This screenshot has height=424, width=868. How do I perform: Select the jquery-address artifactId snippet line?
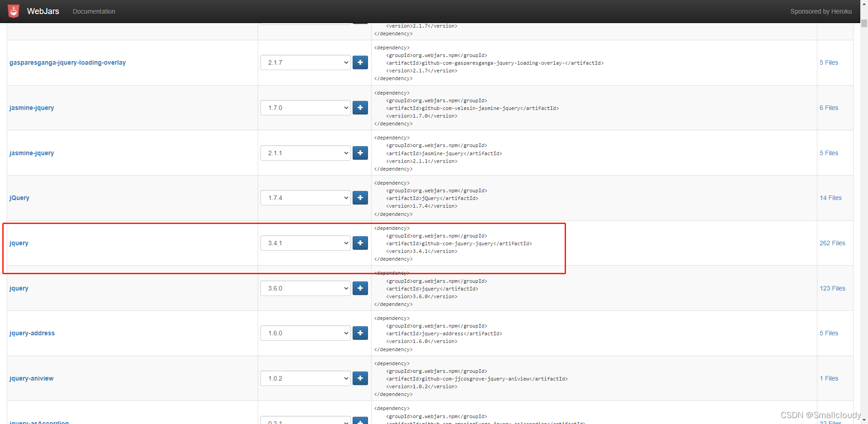tap(444, 333)
